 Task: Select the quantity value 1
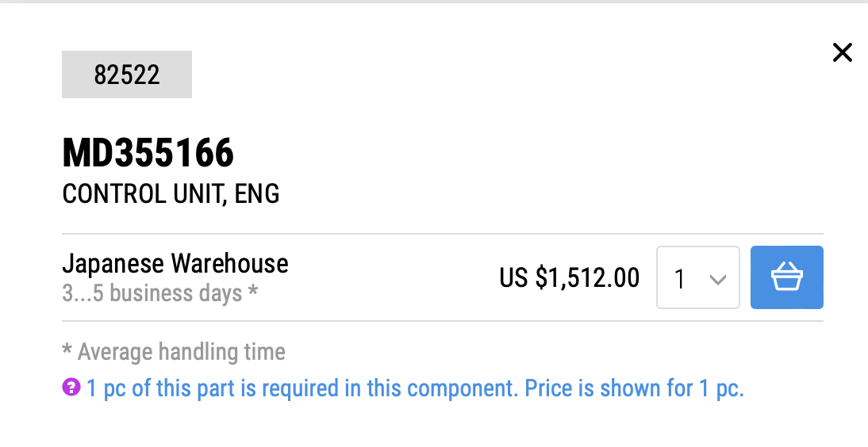[680, 279]
